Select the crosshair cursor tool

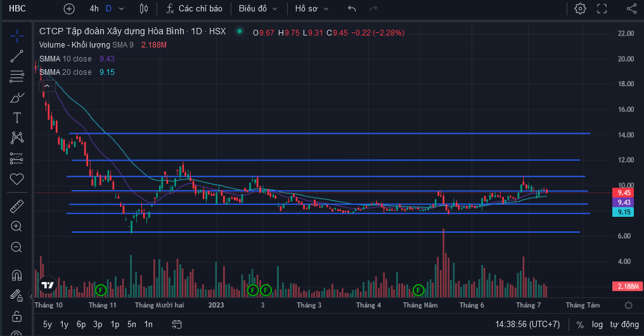point(17,36)
